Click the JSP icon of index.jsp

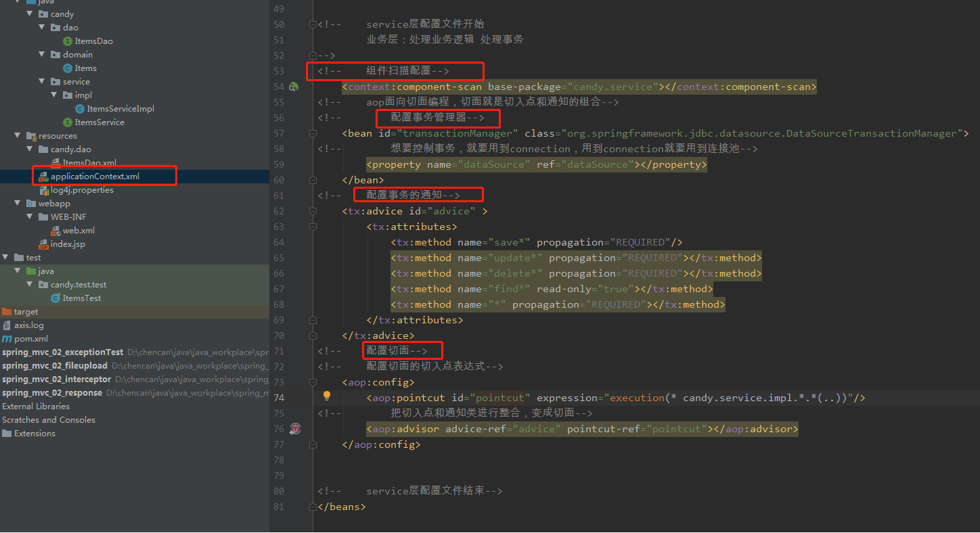pos(43,244)
